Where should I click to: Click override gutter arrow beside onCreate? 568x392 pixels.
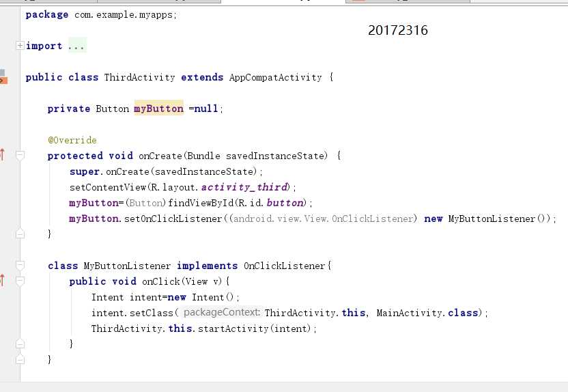pyautogui.click(x=3, y=155)
